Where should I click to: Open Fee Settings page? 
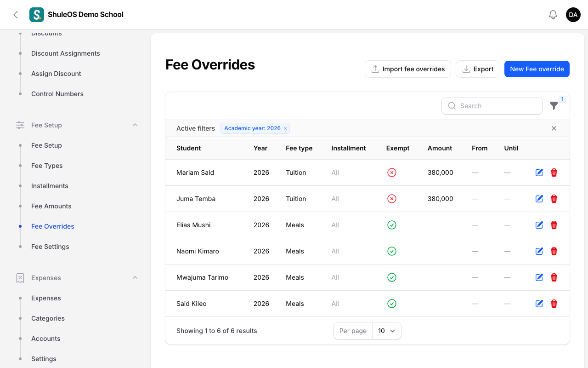50,247
